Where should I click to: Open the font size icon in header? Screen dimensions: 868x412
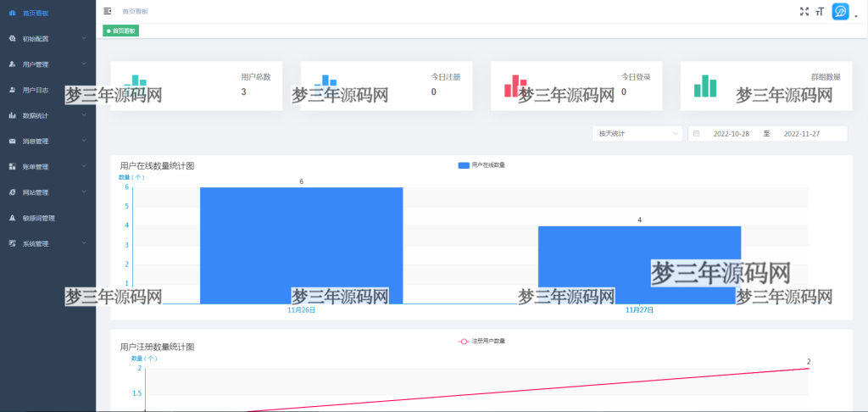click(x=820, y=12)
